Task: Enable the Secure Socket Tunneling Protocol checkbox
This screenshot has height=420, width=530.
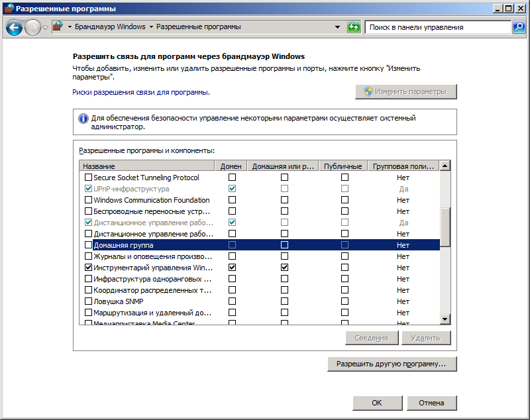Action: tap(88, 178)
